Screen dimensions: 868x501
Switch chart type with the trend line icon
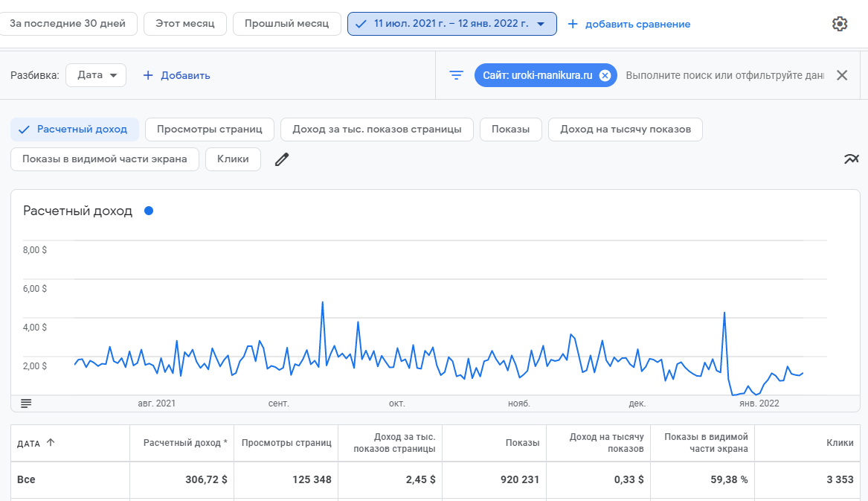(x=851, y=159)
